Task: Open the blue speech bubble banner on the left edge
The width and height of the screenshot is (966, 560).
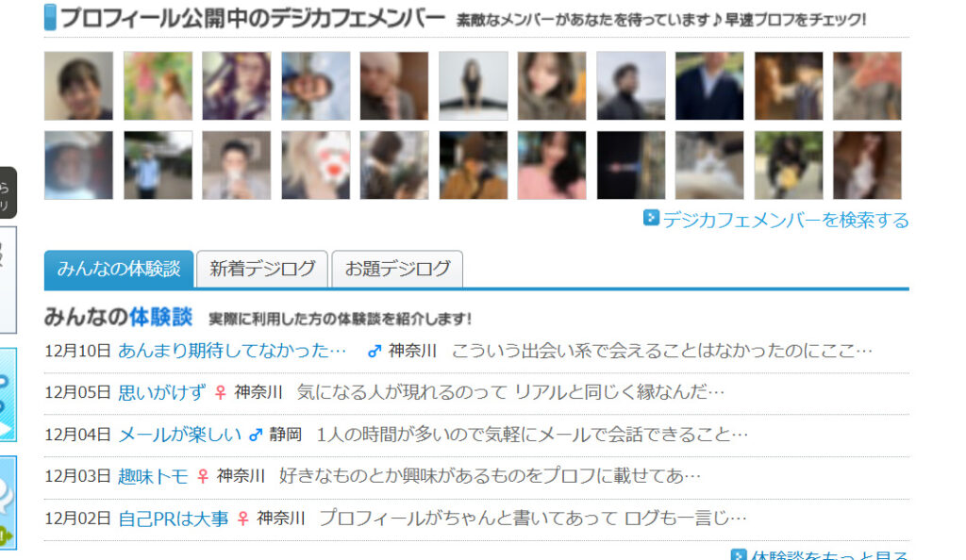Action: pyautogui.click(x=8, y=502)
